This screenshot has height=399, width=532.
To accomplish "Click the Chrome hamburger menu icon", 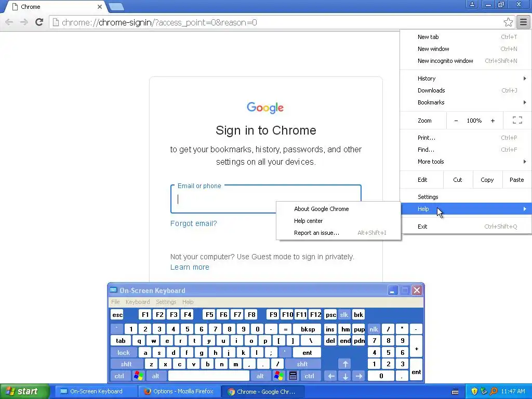I will click(x=523, y=22).
